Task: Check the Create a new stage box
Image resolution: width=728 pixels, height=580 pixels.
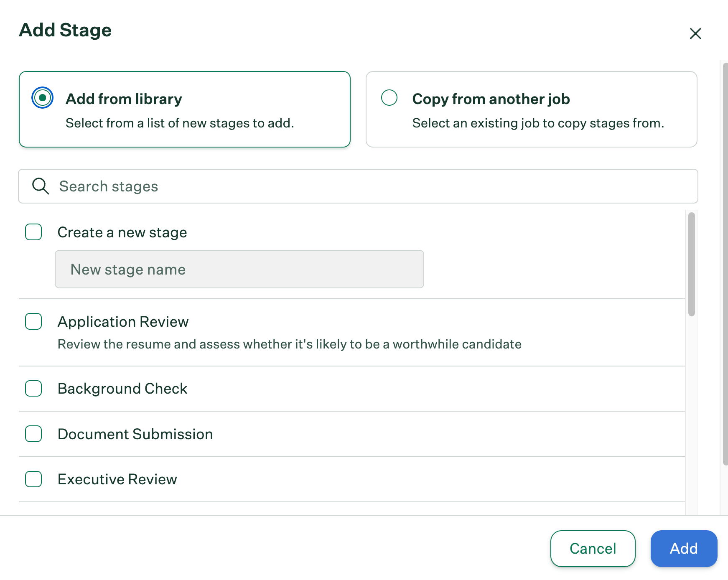Action: (33, 232)
